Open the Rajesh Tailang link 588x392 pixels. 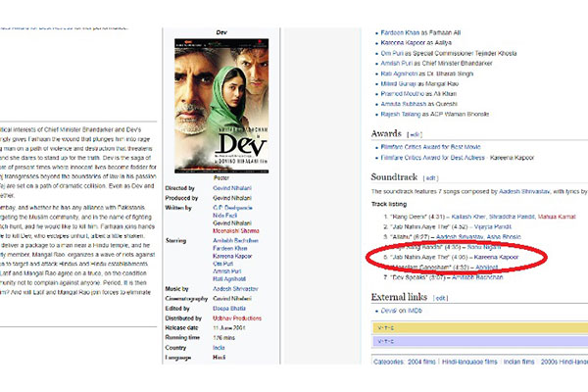401,114
